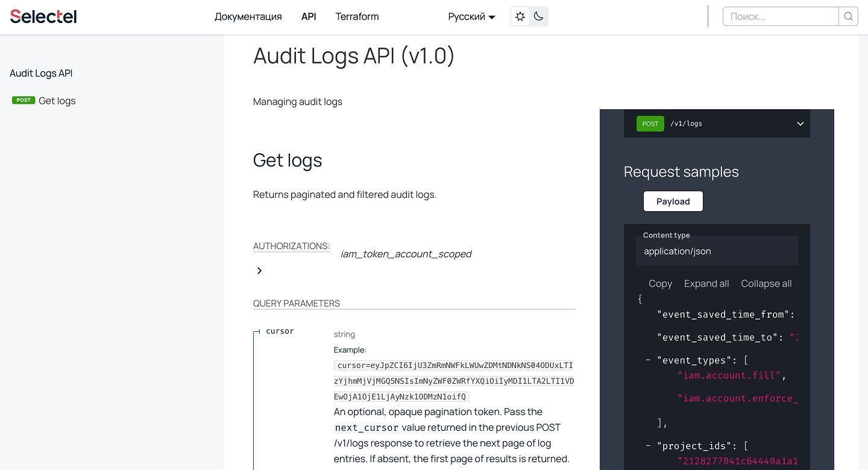Click the Selectel logo
Screen dimensions: 868x470
43,16
